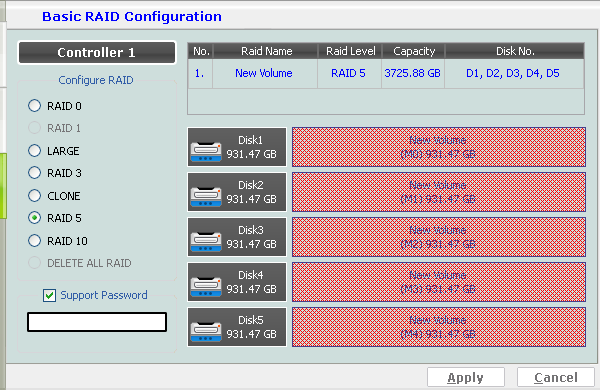Image resolution: width=600 pixels, height=390 pixels.
Task: Select the New Volume (M2) disk block
Action: [x=439, y=237]
